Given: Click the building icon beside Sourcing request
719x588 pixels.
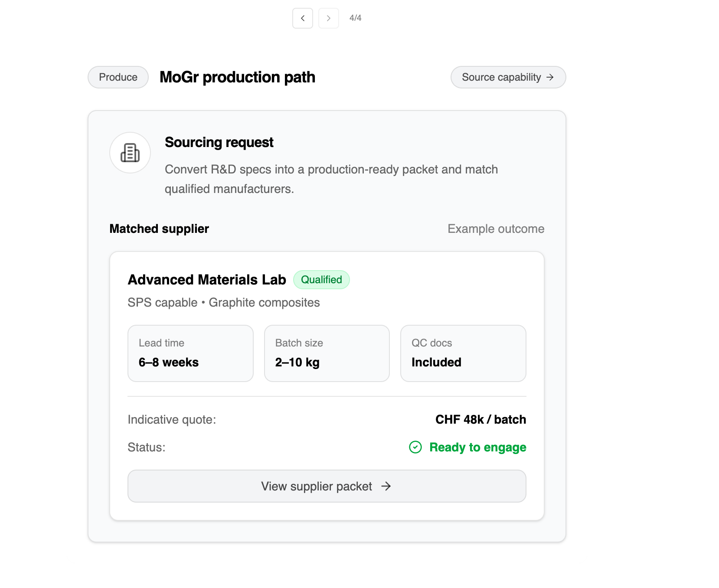Looking at the screenshot, I should (130, 153).
